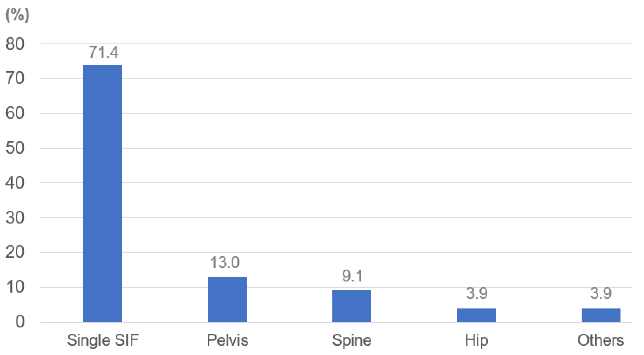Select the Pelvis category label
The height and width of the screenshot is (355, 644).
click(228, 340)
